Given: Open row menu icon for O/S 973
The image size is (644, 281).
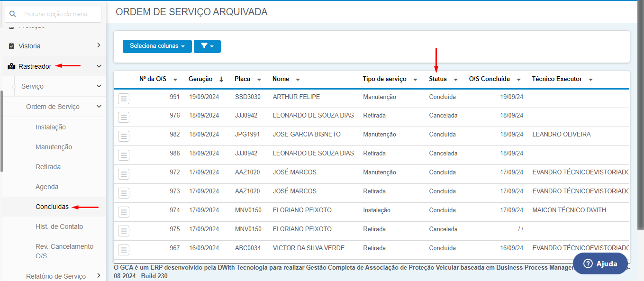Looking at the screenshot, I should tap(124, 193).
